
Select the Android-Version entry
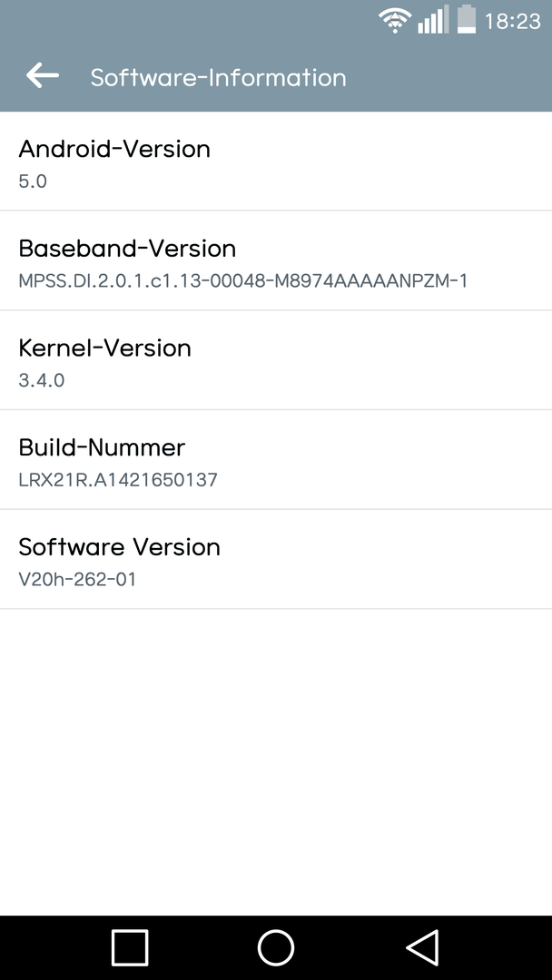tap(276, 162)
